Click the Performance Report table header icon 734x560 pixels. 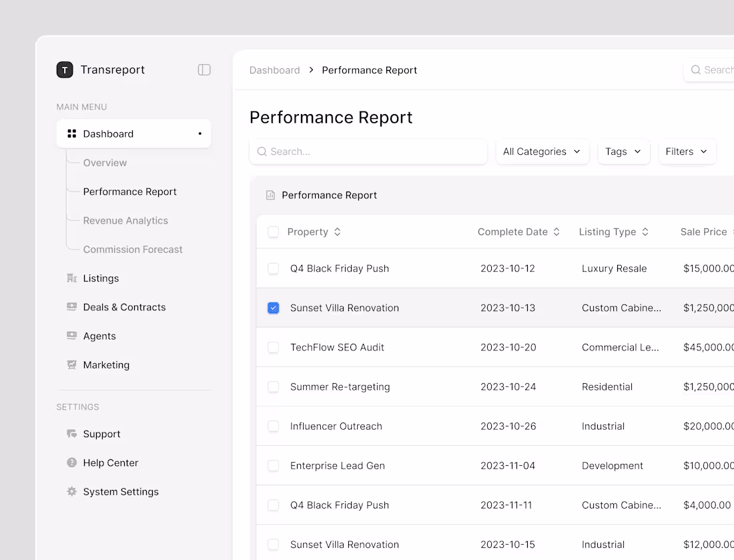pyautogui.click(x=270, y=195)
